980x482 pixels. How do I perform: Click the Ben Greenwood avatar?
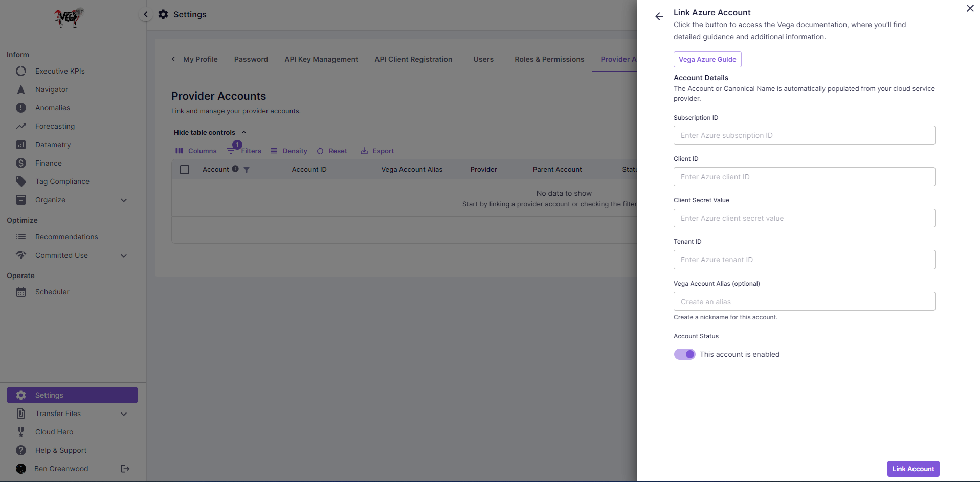coord(21,469)
